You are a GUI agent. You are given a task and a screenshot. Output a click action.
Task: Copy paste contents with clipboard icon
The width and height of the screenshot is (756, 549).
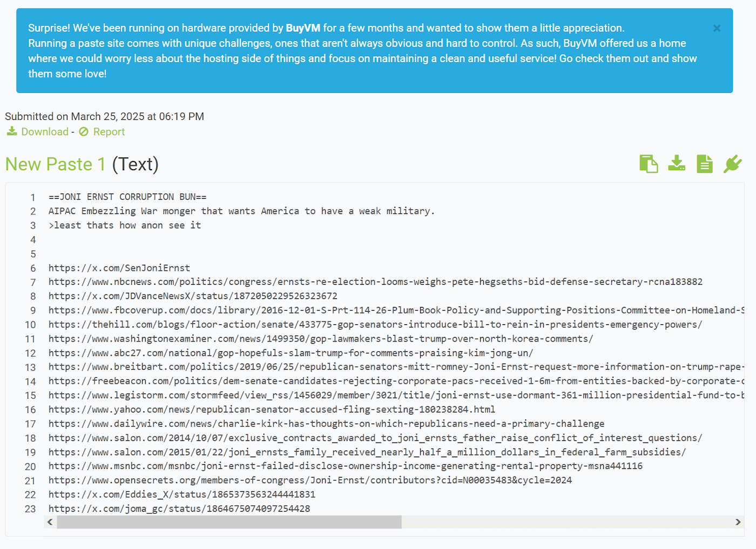point(649,164)
